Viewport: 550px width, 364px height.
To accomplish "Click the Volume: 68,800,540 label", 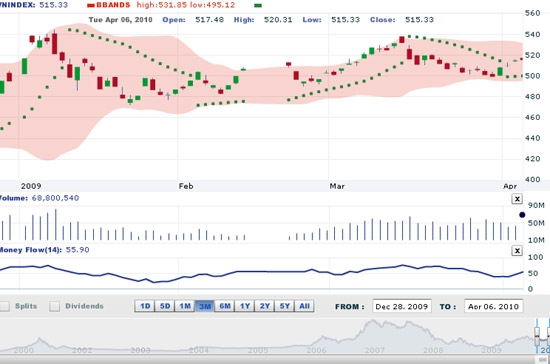I will click(39, 198).
